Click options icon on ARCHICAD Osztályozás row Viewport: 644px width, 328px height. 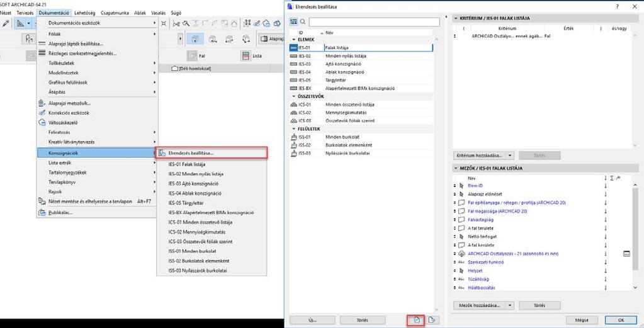626,254
